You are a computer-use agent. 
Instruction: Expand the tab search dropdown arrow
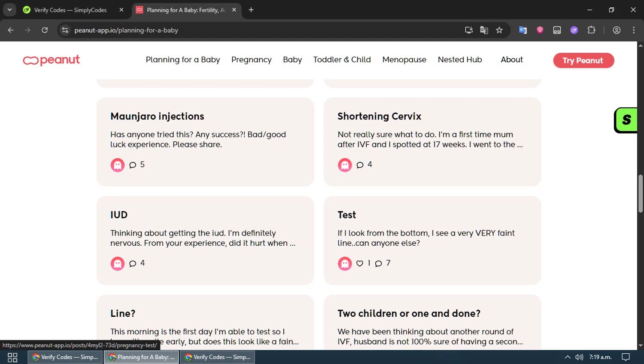[x=9, y=9]
